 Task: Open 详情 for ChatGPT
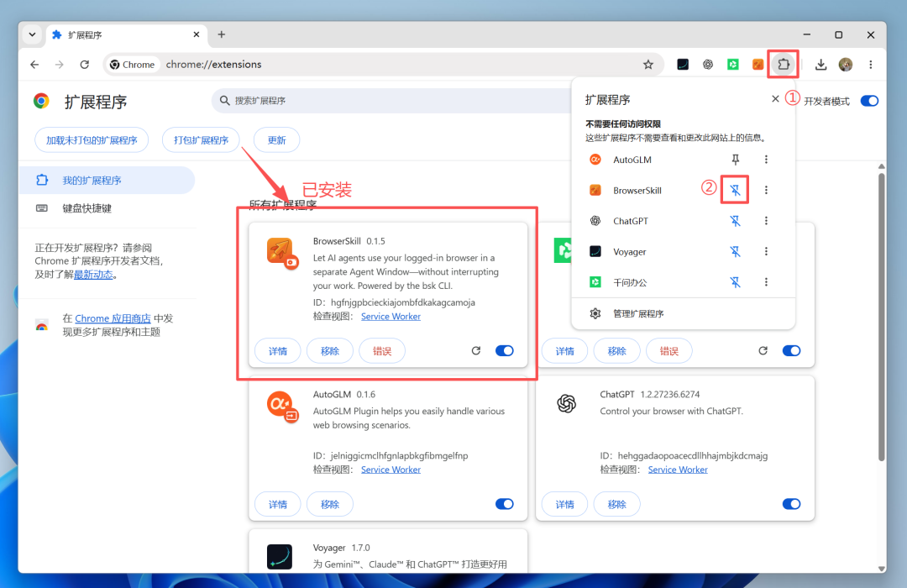(564, 504)
